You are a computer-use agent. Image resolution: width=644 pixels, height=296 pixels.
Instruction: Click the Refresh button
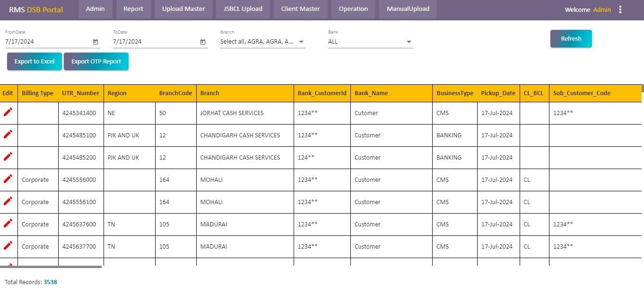[x=571, y=39]
